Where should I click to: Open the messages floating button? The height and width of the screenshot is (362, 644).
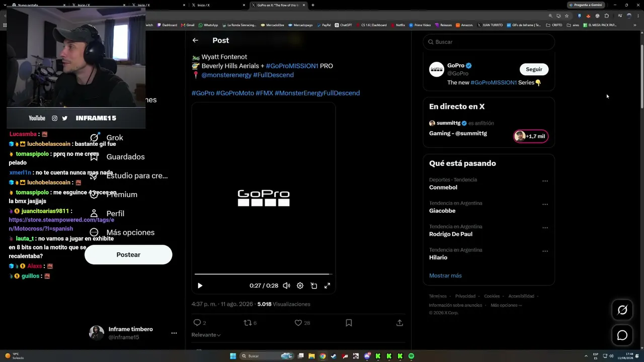[x=622, y=335]
